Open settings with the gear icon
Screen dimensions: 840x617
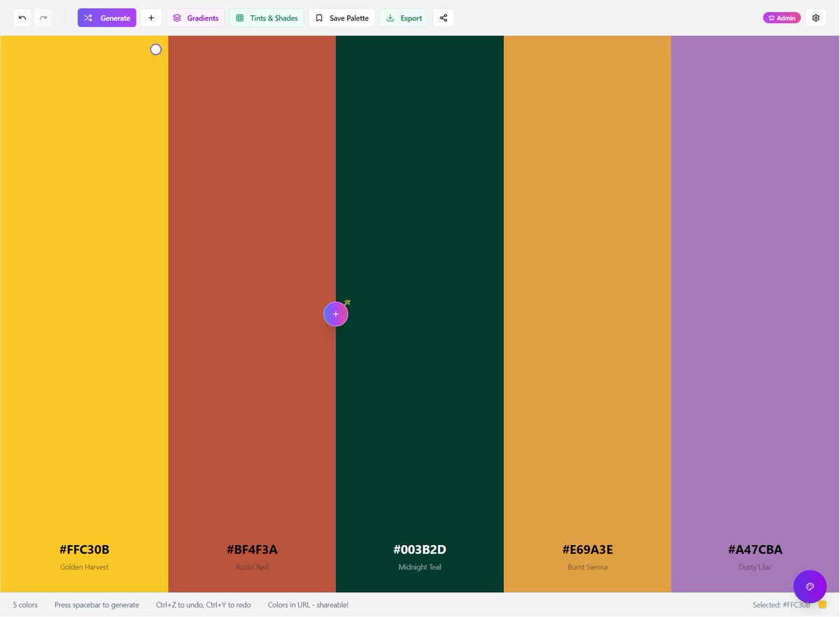pos(815,17)
